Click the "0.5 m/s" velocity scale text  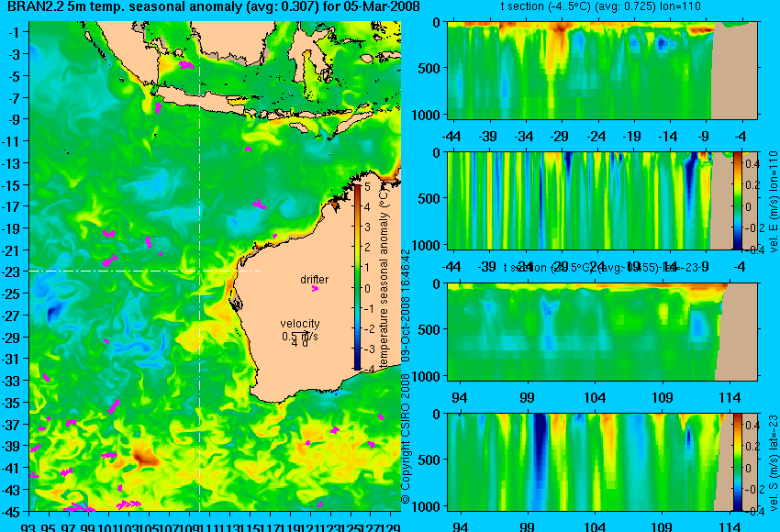pyautogui.click(x=300, y=337)
